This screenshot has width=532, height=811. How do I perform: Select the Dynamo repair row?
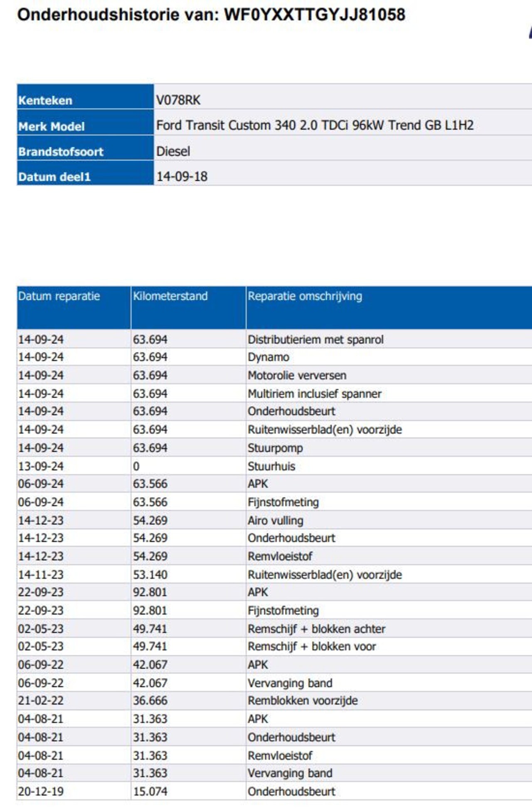(x=268, y=357)
